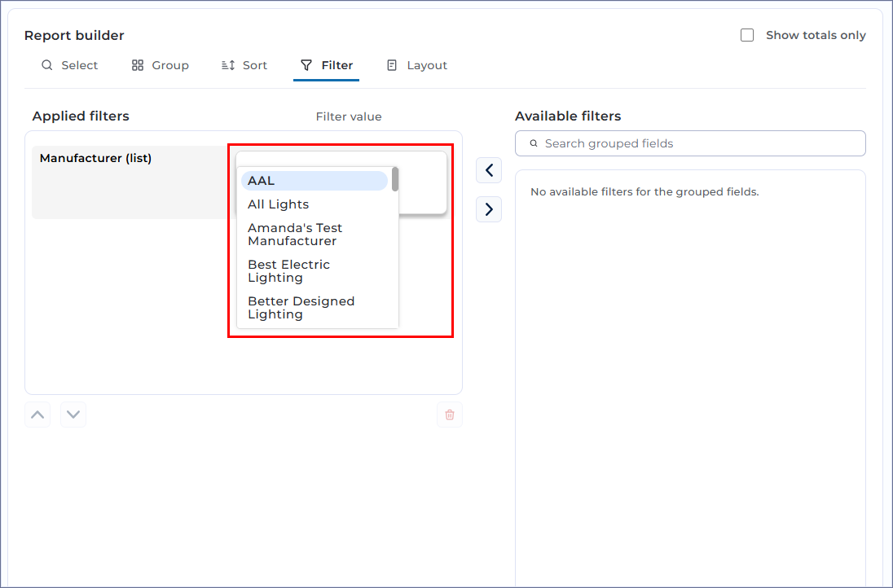Click the Report builder title
The height and width of the screenshot is (588, 893).
[74, 35]
